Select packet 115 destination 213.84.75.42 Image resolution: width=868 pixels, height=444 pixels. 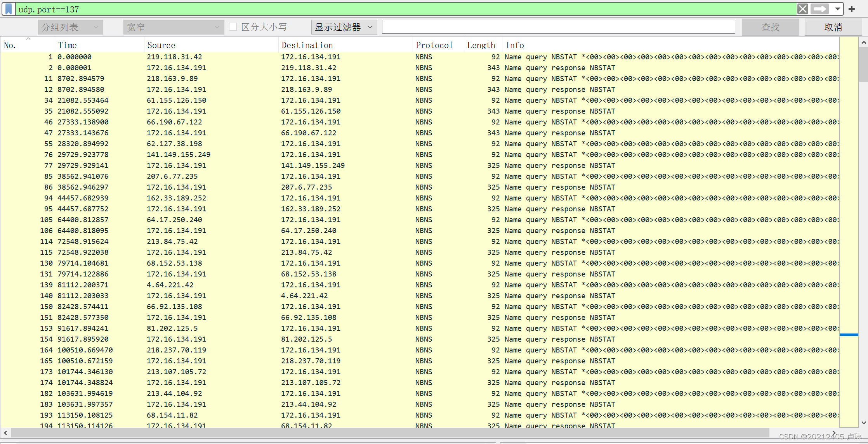point(420,252)
